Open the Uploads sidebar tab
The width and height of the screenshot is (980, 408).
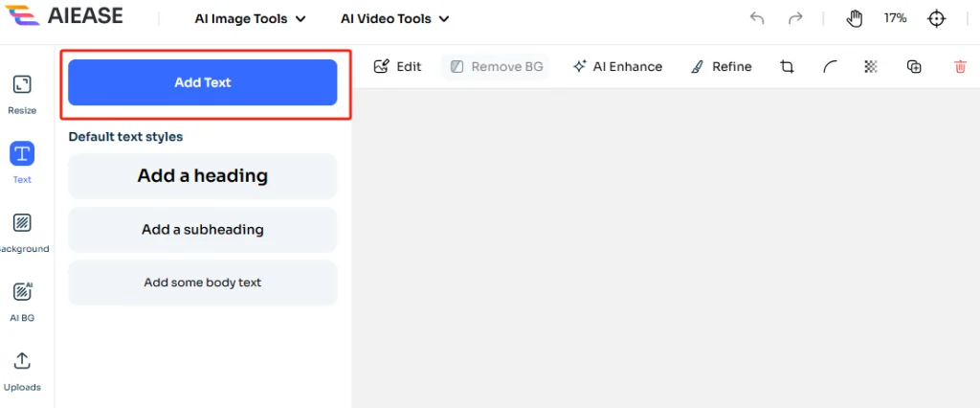pos(22,370)
